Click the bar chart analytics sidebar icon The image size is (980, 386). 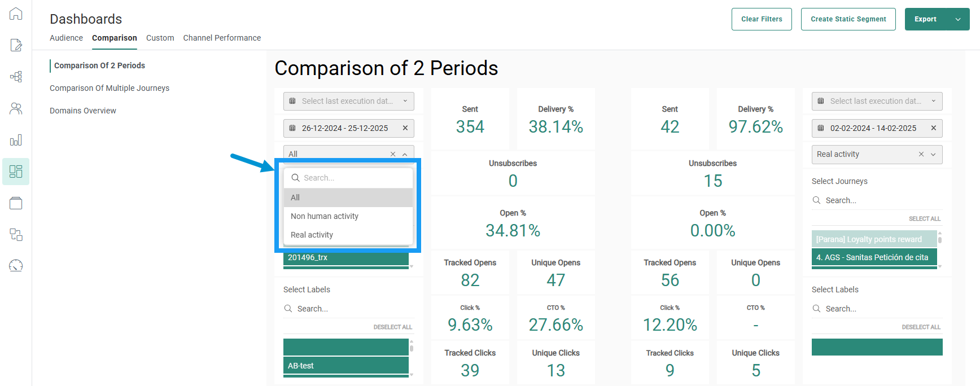point(16,140)
